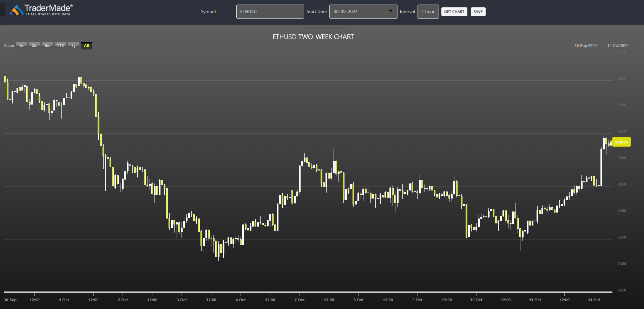Image resolution: width=644 pixels, height=309 pixels.
Task: Open the date picker calendar icon
Action: click(x=390, y=12)
